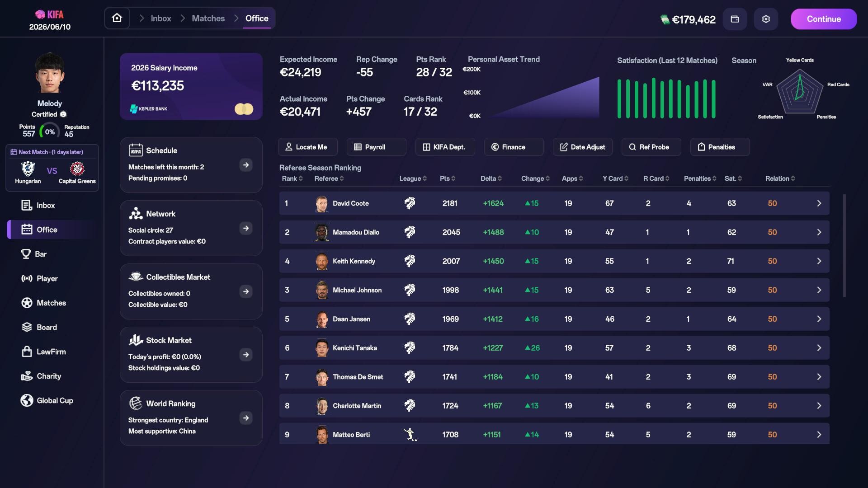The height and width of the screenshot is (488, 868).
Task: Open the settings gear icon
Action: pyautogui.click(x=766, y=19)
